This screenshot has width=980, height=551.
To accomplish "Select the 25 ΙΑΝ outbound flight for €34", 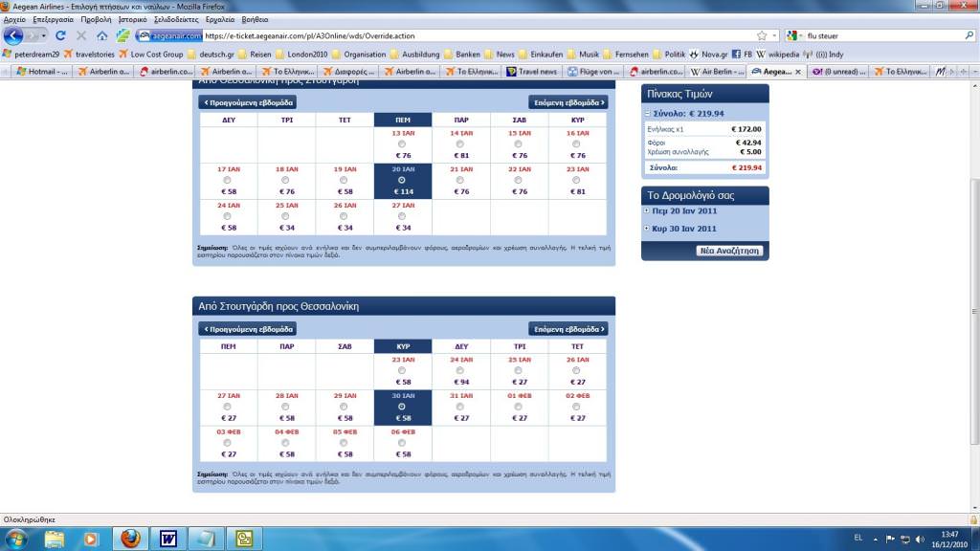I will (x=286, y=216).
